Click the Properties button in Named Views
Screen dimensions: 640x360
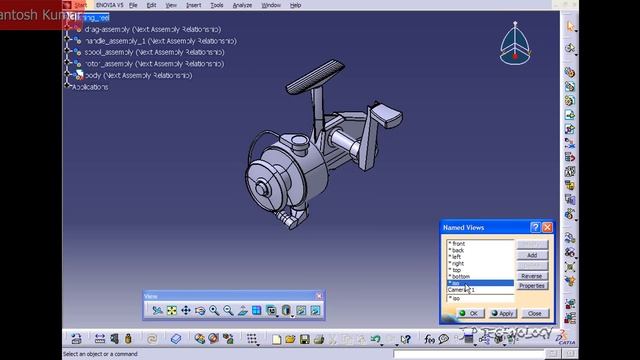pyautogui.click(x=532, y=286)
